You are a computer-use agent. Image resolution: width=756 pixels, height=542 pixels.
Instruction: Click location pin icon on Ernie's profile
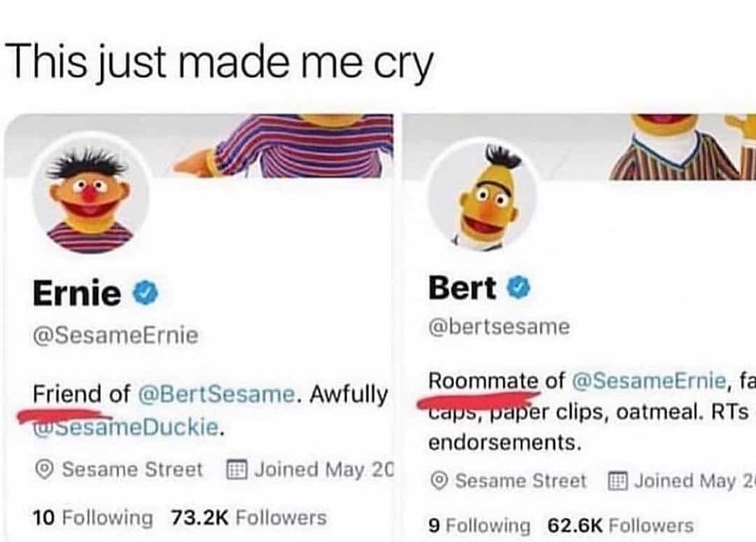click(x=45, y=470)
